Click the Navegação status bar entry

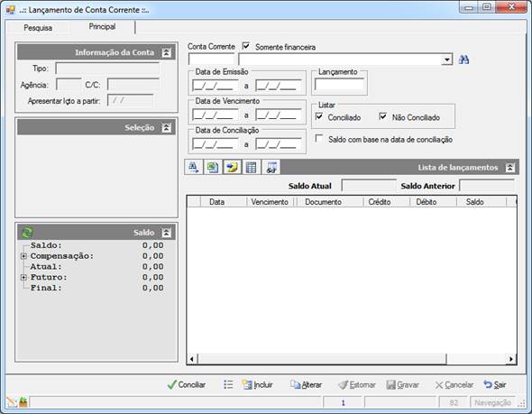tap(492, 402)
